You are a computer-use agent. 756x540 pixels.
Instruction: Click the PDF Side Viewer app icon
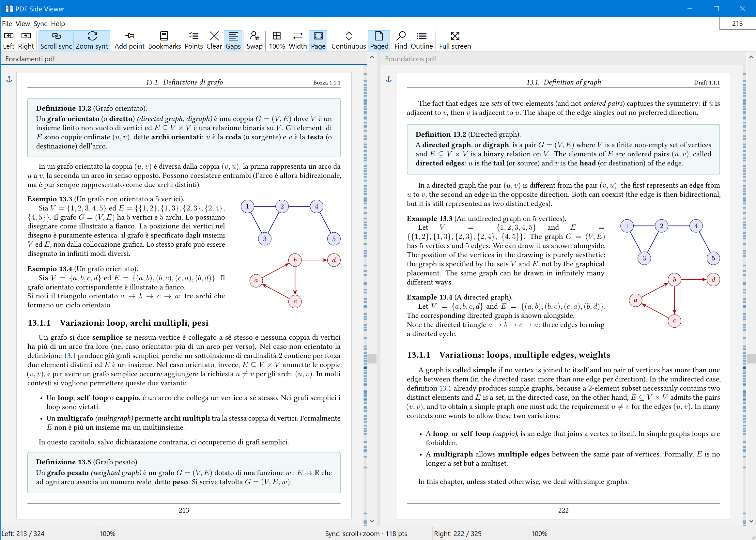(9, 8)
